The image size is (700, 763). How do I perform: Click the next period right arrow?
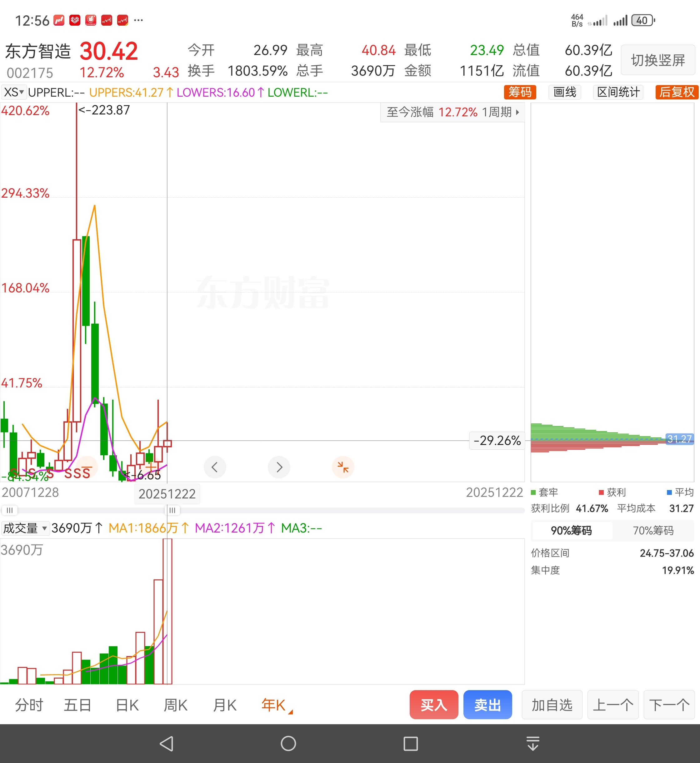[x=279, y=467]
